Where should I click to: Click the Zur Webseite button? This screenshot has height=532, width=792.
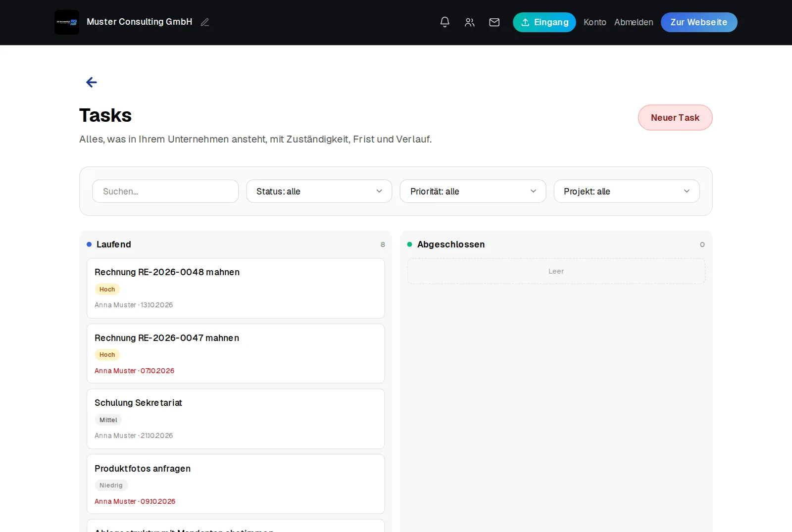pyautogui.click(x=699, y=22)
